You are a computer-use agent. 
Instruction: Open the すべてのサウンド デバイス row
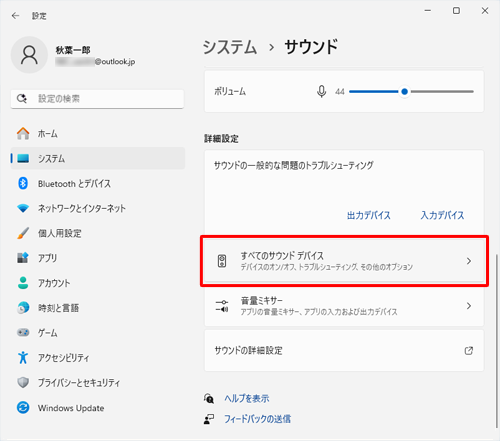tap(344, 261)
